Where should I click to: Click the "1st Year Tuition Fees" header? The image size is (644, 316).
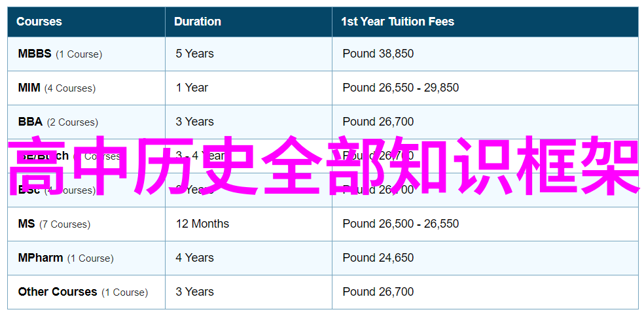[397, 22]
